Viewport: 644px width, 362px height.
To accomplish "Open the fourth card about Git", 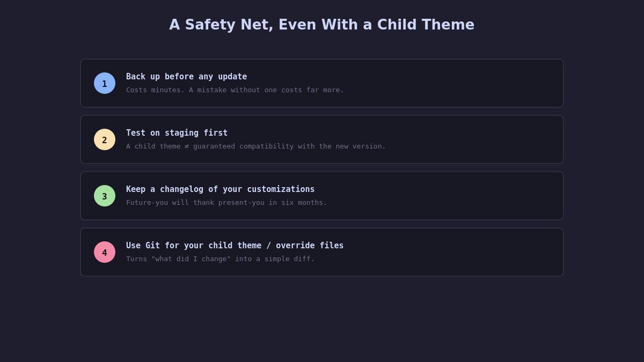I will click(322, 252).
